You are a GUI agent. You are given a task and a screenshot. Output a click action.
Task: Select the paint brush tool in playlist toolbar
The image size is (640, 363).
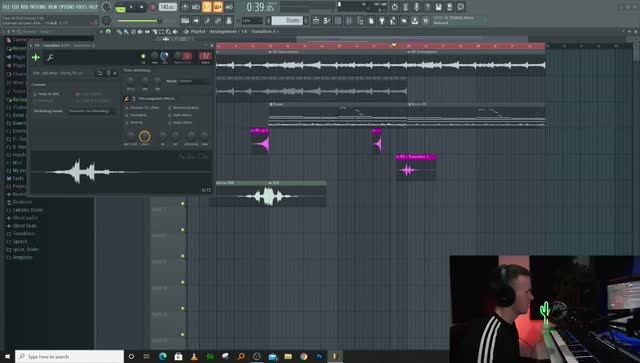click(126, 31)
